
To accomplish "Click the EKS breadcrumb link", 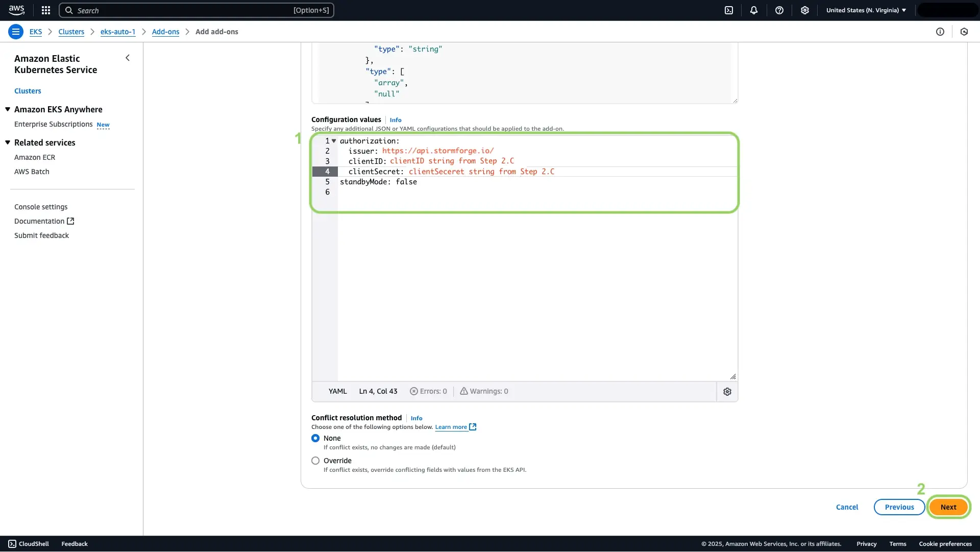I will [36, 32].
